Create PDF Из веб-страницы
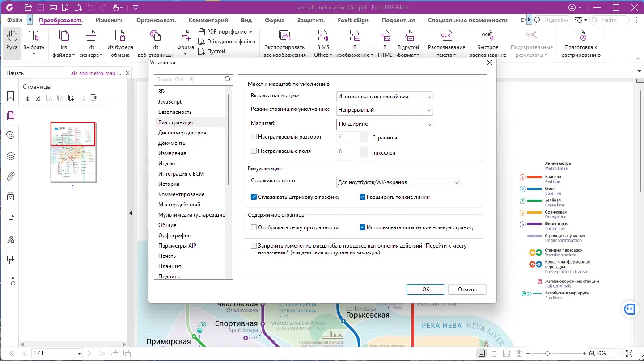 155,43
